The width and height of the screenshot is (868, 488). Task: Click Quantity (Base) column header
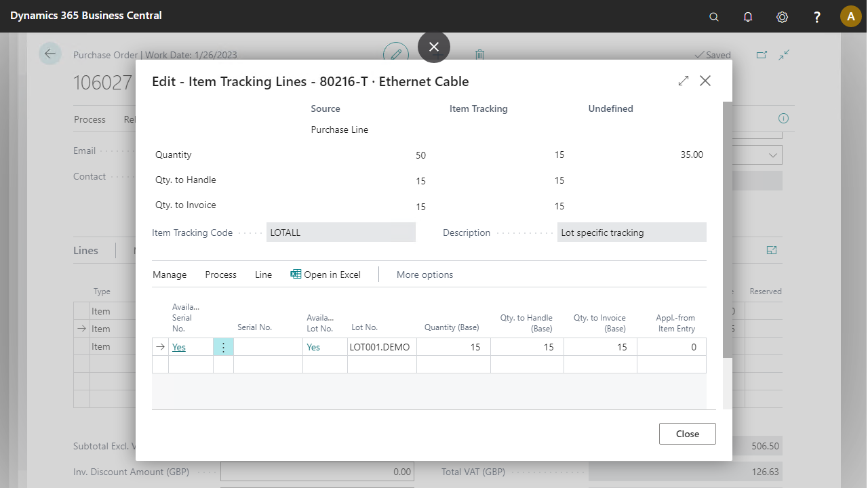pos(452,327)
